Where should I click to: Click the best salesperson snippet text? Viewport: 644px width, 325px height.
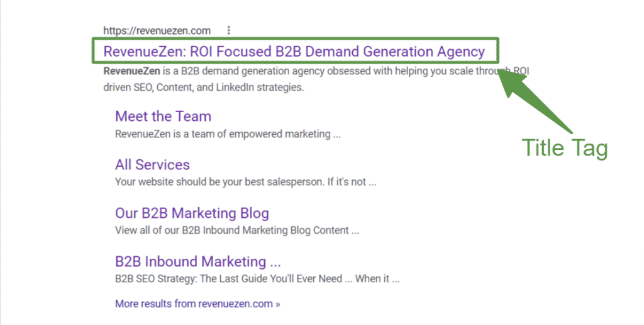pyautogui.click(x=246, y=182)
